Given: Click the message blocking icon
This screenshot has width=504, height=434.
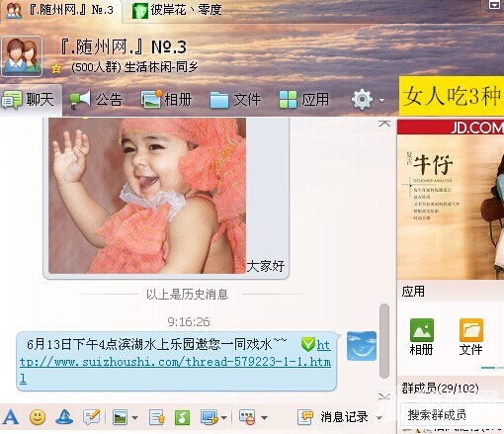Looking at the screenshot, I should tap(248, 417).
